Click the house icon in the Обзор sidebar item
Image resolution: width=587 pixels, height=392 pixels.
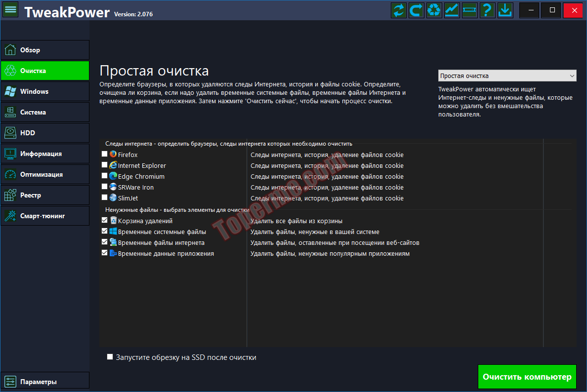pos(10,50)
